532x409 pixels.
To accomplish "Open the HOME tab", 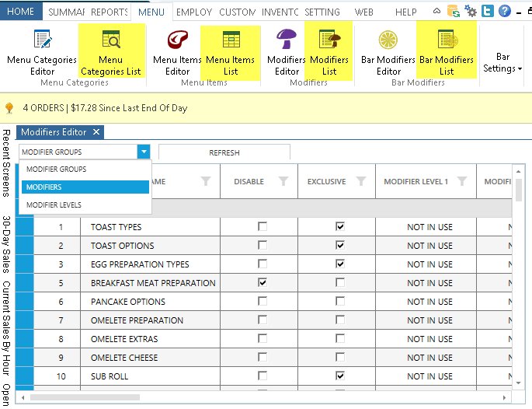I will (20, 12).
